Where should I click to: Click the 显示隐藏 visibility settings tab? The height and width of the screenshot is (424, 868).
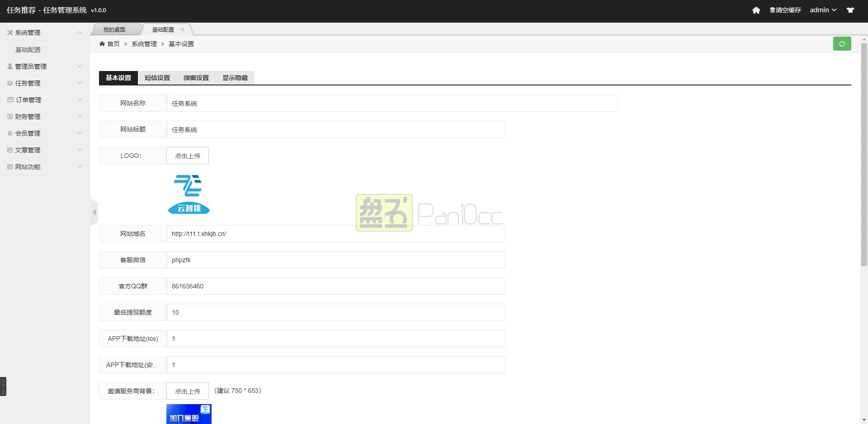[x=235, y=78]
